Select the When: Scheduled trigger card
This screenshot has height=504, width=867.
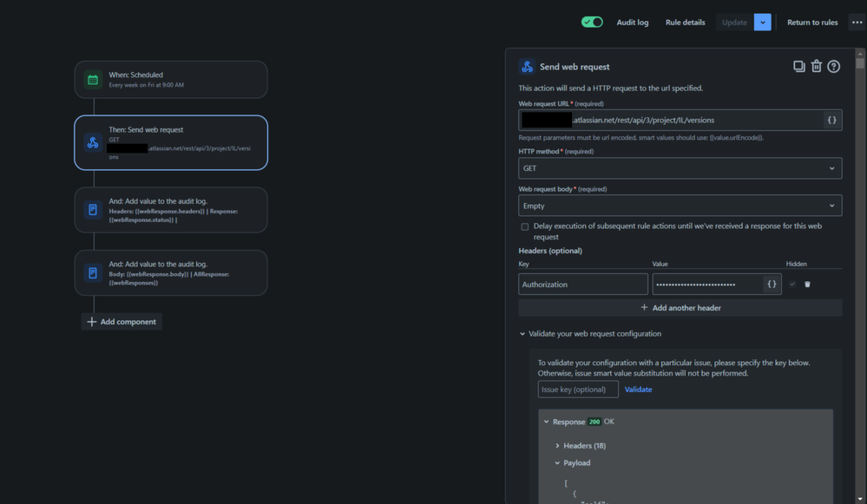(x=171, y=80)
